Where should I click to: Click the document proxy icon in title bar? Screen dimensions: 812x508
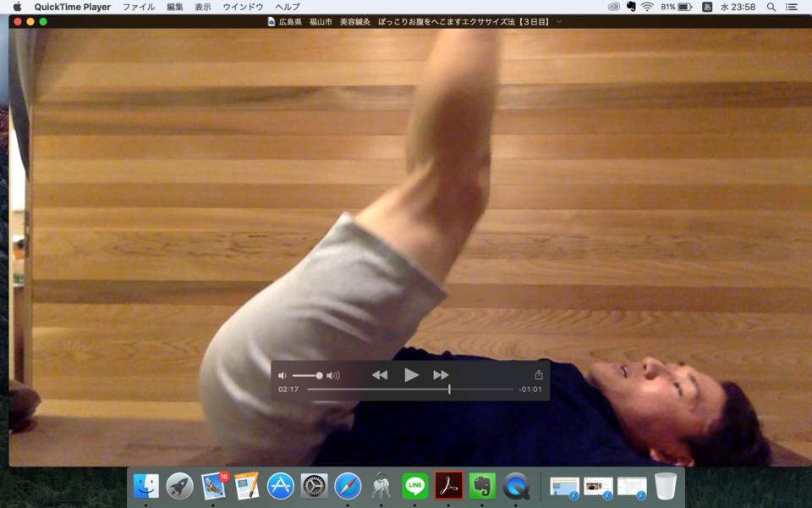(271, 22)
